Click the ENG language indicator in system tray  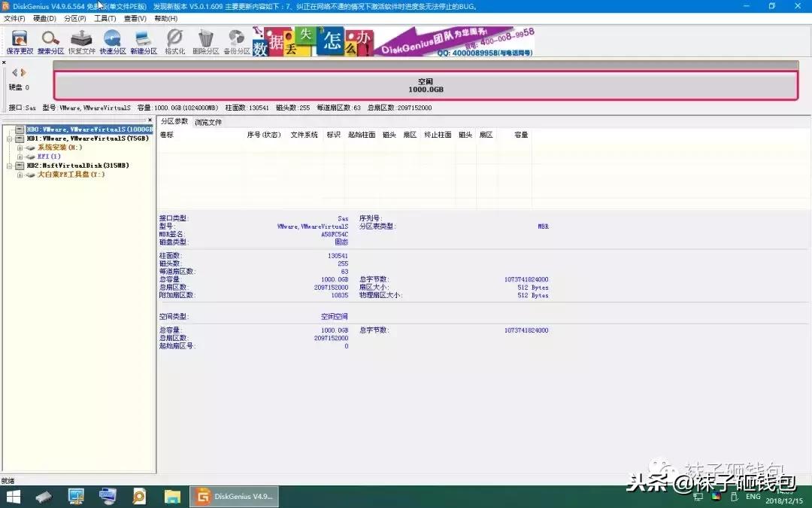pos(753,496)
